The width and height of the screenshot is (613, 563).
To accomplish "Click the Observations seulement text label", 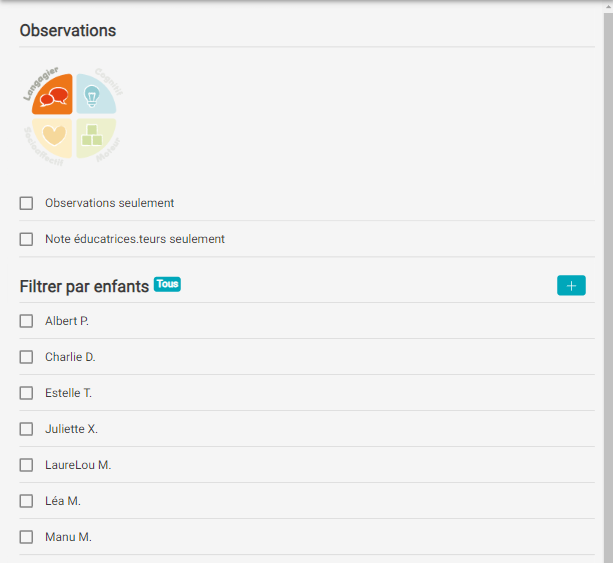I will (109, 203).
